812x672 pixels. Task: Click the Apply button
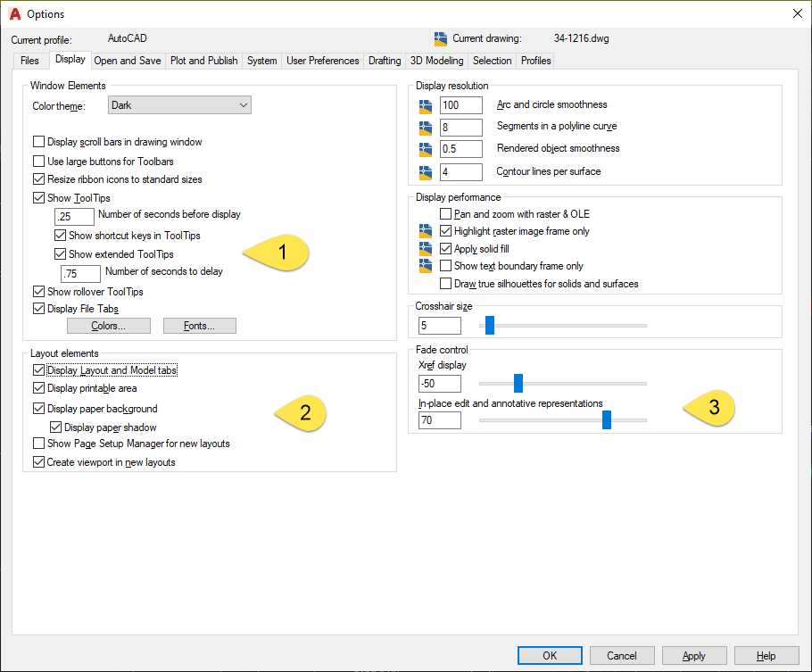click(694, 654)
